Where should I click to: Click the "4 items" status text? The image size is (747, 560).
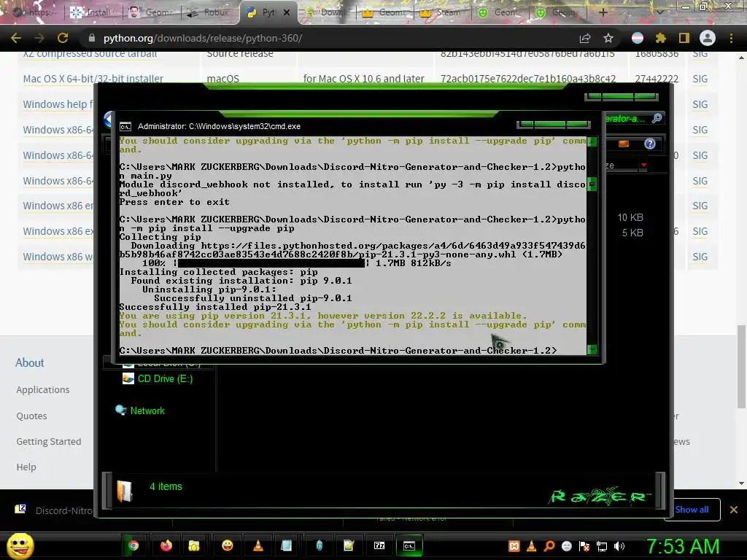166,486
